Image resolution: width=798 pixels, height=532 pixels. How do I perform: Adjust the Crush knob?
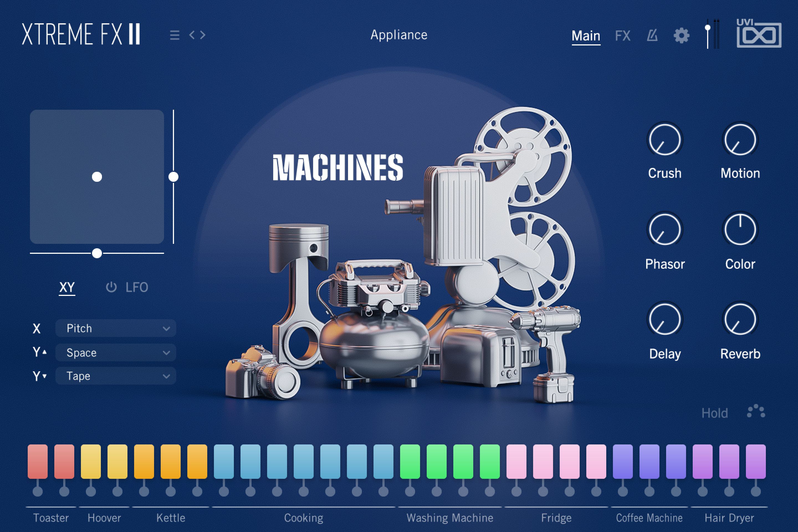coord(665,139)
